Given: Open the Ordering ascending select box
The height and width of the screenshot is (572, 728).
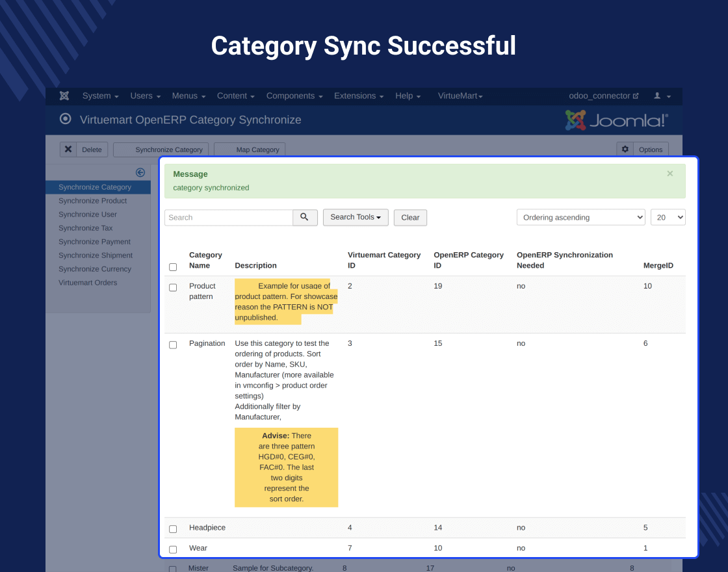Looking at the screenshot, I should (581, 217).
